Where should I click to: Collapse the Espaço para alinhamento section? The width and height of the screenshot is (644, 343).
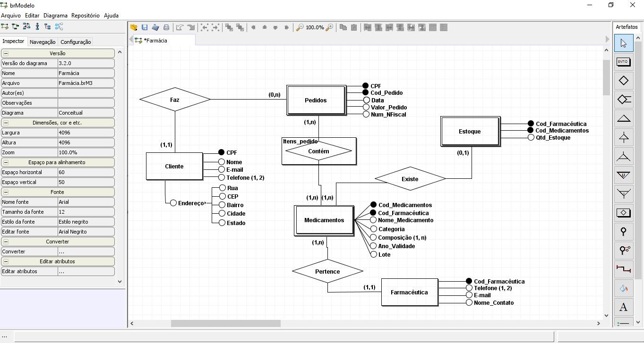(6, 162)
